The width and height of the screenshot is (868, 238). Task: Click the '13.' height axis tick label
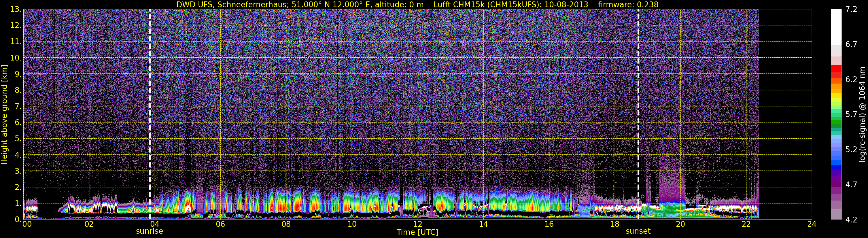(16, 9)
